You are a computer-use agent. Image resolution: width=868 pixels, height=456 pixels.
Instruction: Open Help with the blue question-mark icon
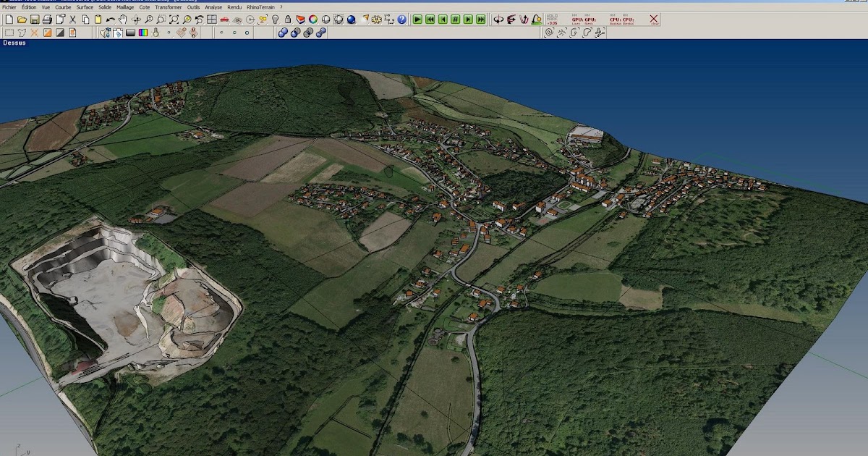pyautogui.click(x=401, y=20)
